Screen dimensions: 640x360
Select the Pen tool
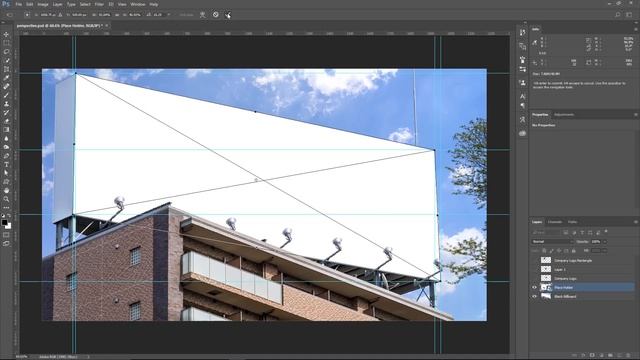(x=6, y=156)
